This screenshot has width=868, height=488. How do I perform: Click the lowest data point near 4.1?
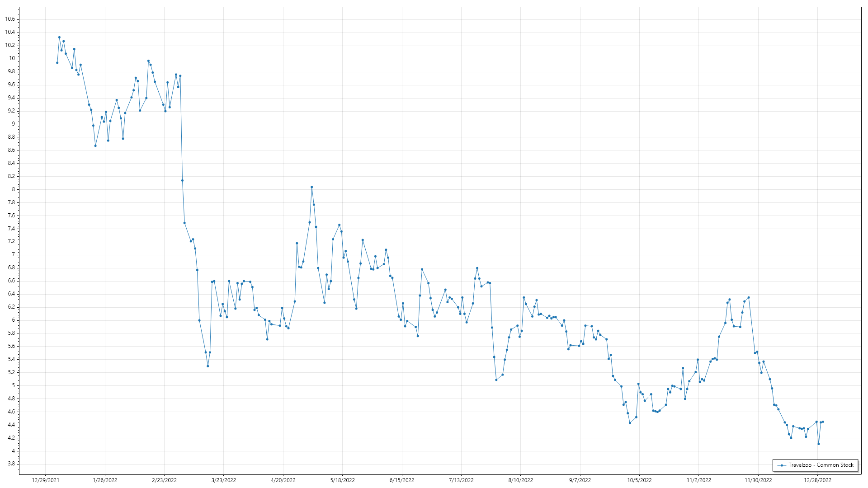pyautogui.click(x=818, y=444)
